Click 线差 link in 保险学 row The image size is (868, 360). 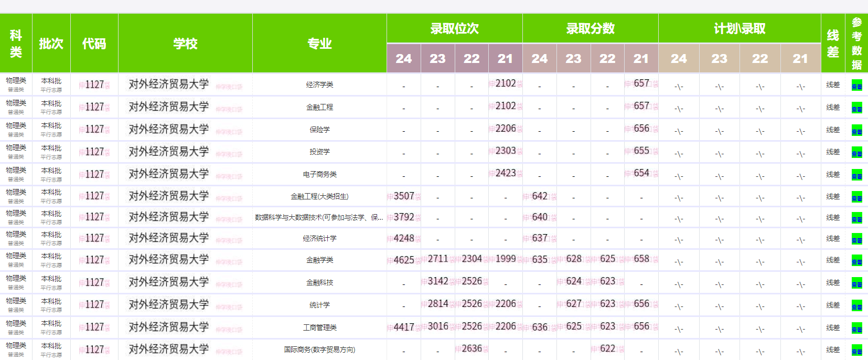coord(833,130)
